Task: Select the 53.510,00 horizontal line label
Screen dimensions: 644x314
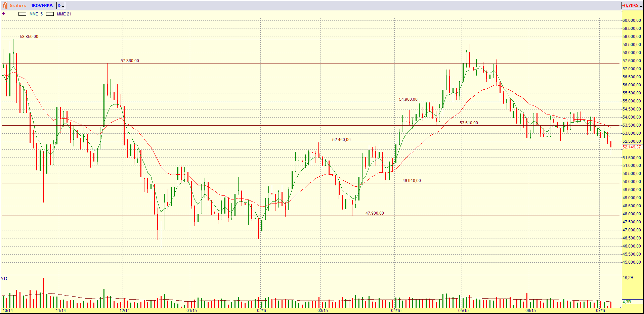Action: (x=469, y=123)
